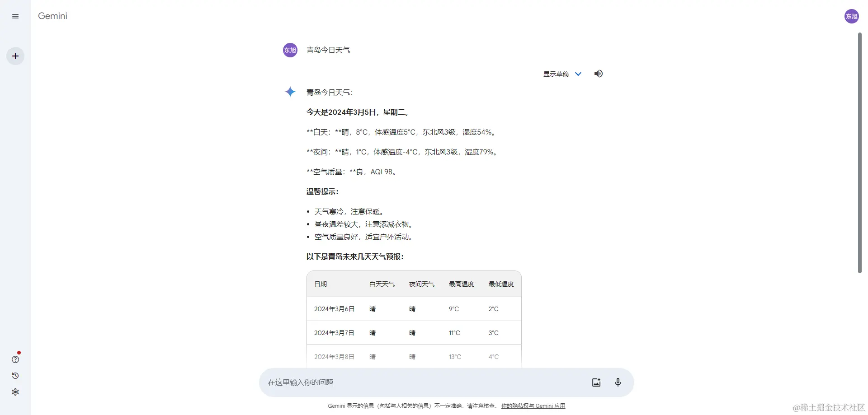The image size is (868, 415).
Task: Click table header 最高温度
Action: 462,284
